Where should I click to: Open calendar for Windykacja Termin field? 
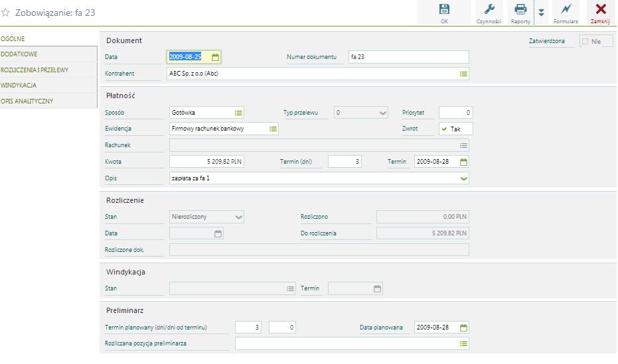(x=377, y=289)
